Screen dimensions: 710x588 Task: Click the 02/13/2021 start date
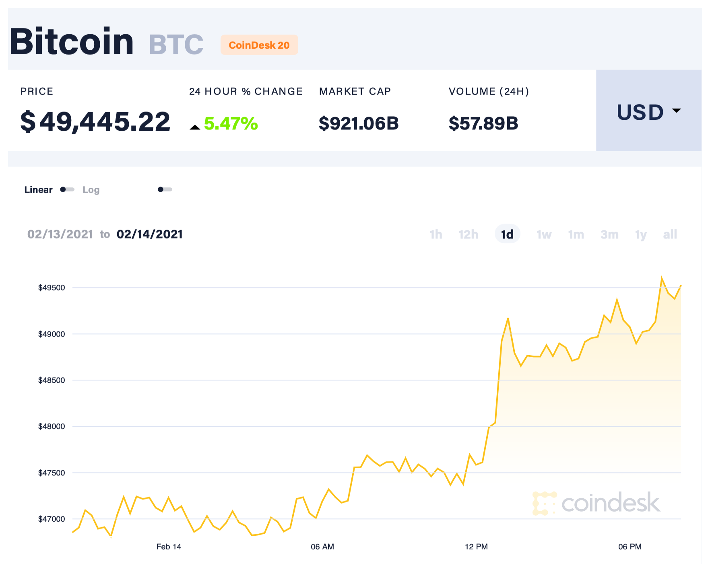click(x=60, y=234)
